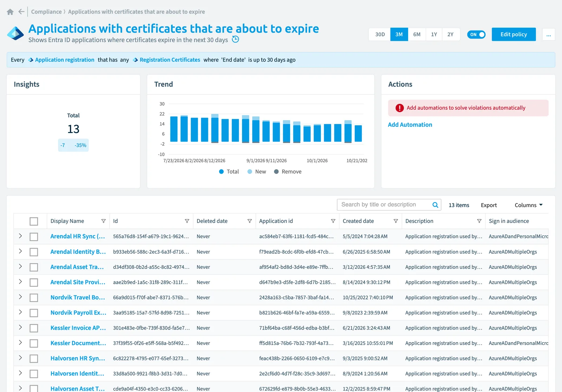
Task: Toggle the Total legend swatch
Action: pyautogui.click(x=221, y=172)
